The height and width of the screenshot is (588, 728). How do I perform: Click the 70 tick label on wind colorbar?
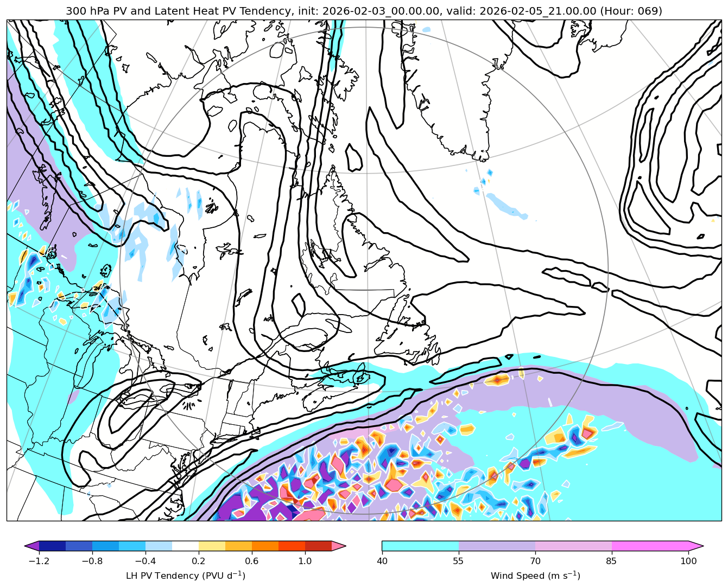[x=535, y=561]
